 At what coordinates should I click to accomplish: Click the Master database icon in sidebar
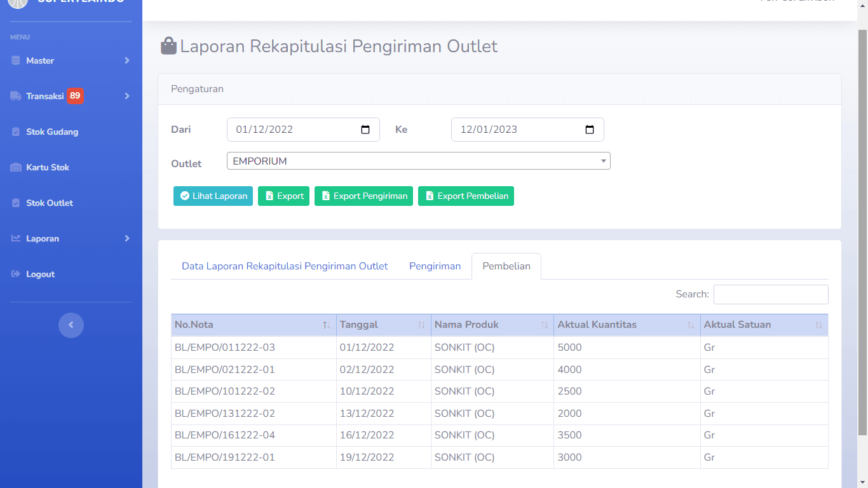[16, 60]
